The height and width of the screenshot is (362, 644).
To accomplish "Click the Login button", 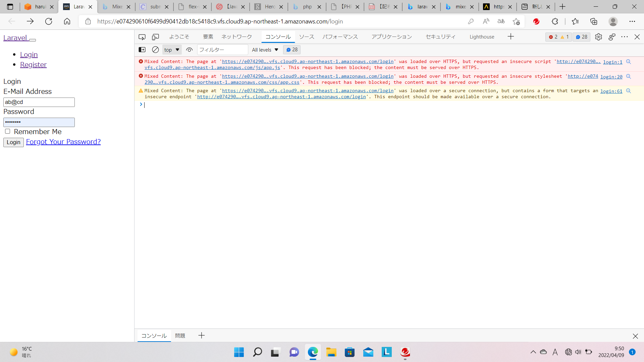I will pyautogui.click(x=13, y=142).
